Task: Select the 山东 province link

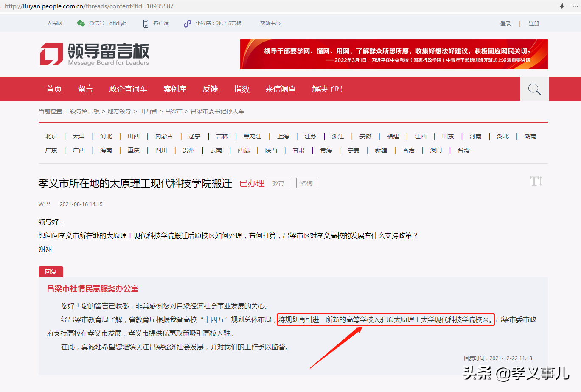Action: pyautogui.click(x=448, y=136)
